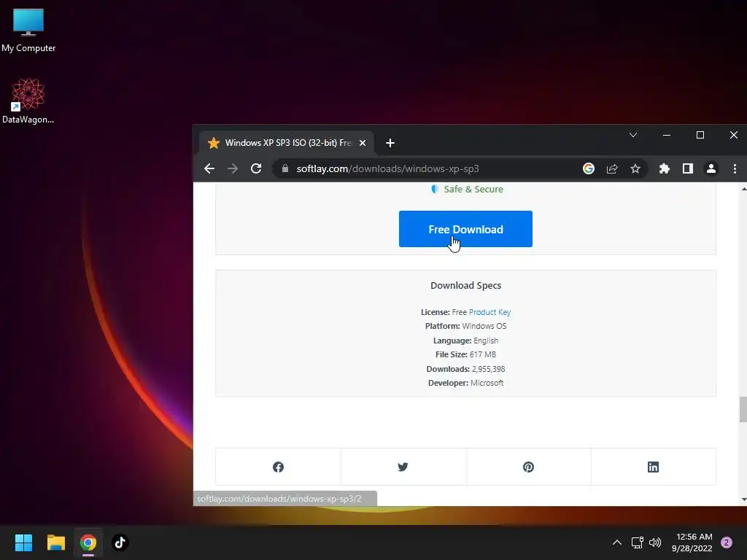Open Chrome three-dot menu
Image resolution: width=747 pixels, height=560 pixels.
coord(735,168)
